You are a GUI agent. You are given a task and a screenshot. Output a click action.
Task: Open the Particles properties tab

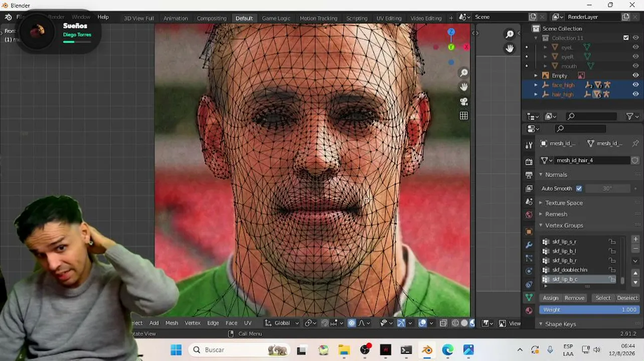click(x=529, y=258)
